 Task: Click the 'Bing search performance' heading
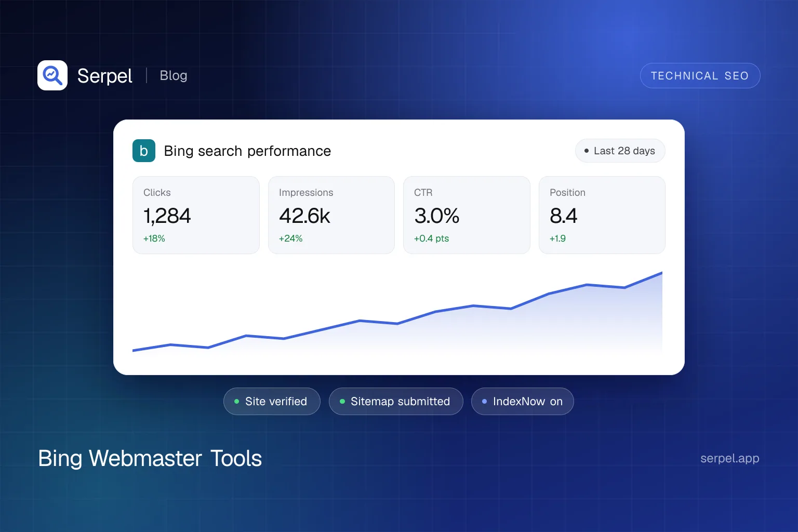(247, 151)
